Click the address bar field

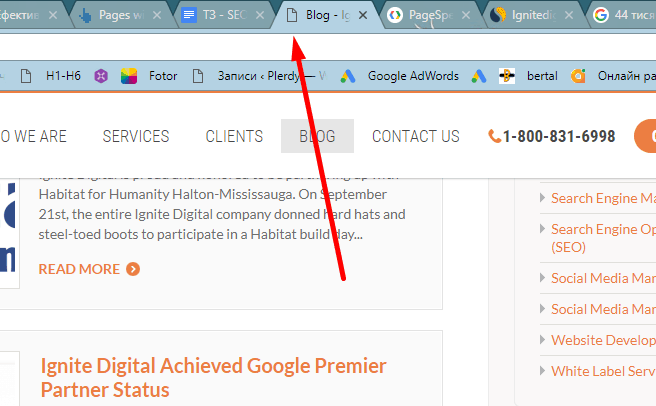pyautogui.click(x=328, y=46)
